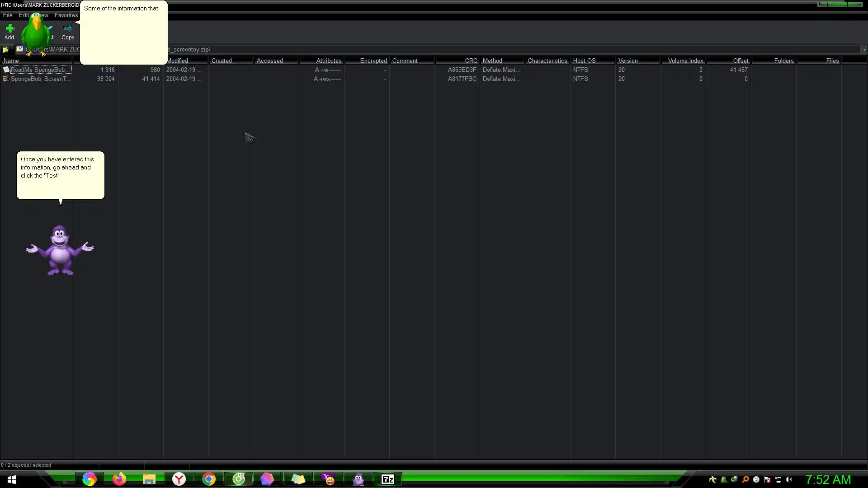Click the green parrot assistant character

(x=35, y=34)
